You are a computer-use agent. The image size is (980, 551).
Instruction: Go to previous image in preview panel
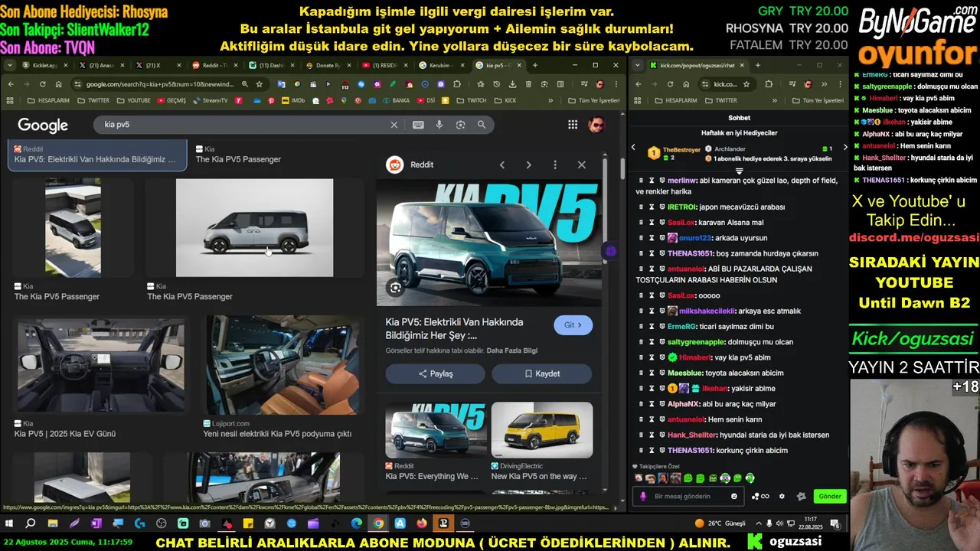click(x=502, y=165)
